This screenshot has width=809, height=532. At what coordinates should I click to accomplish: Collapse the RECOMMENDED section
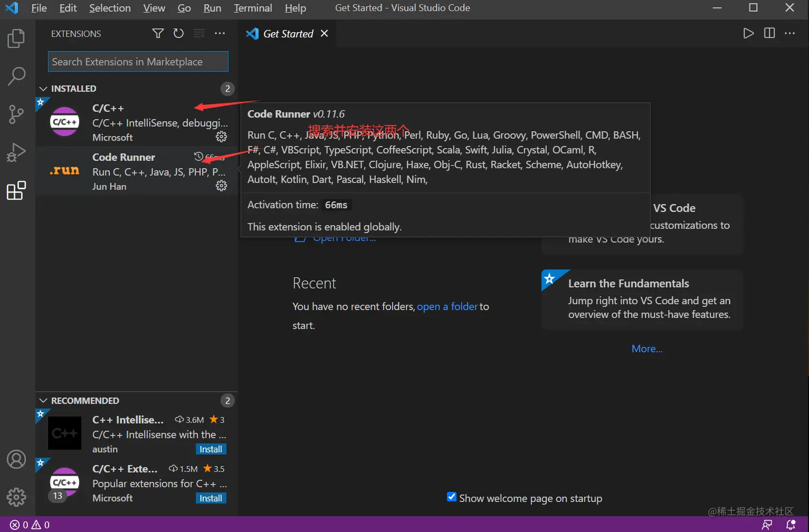coord(43,400)
